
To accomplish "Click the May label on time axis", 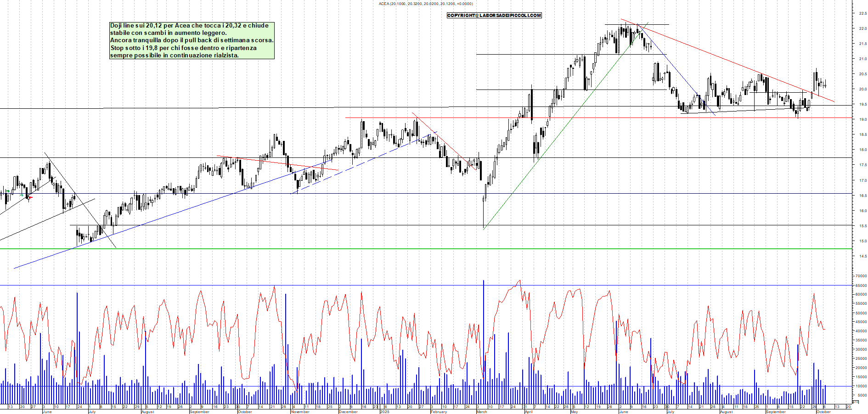I will (x=574, y=412).
